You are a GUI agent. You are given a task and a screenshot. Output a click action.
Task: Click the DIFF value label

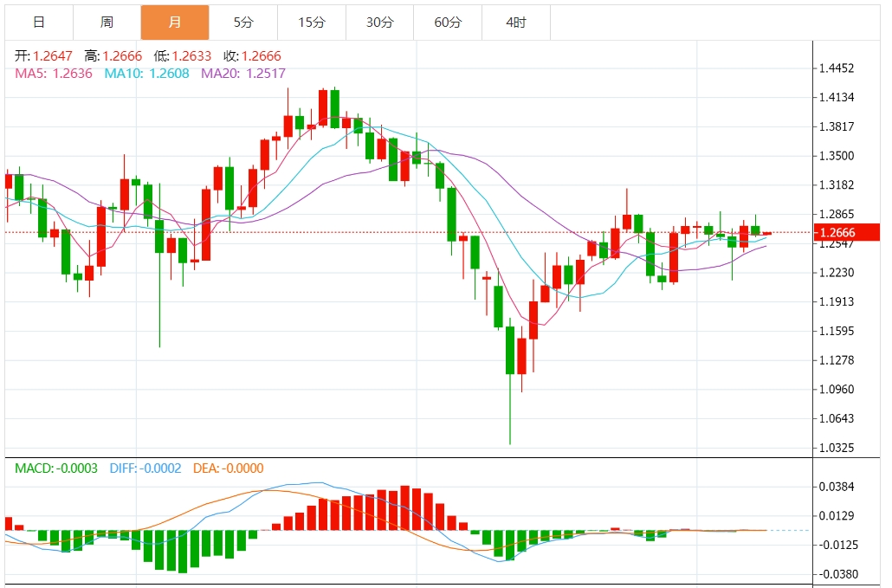click(x=145, y=468)
